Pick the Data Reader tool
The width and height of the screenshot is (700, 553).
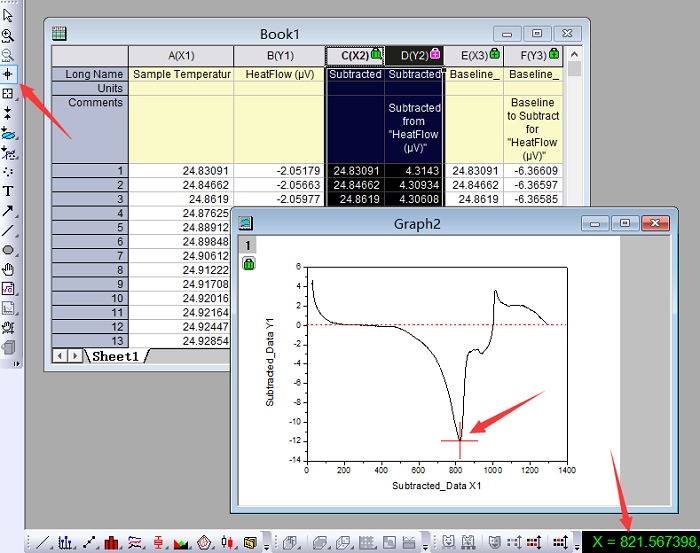(x=8, y=93)
